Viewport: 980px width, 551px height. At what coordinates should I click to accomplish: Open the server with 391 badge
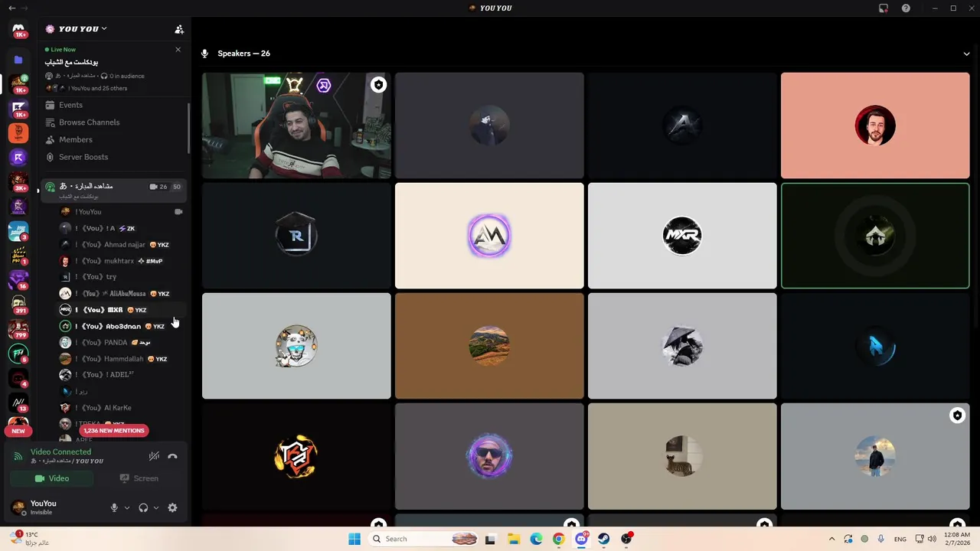point(18,305)
